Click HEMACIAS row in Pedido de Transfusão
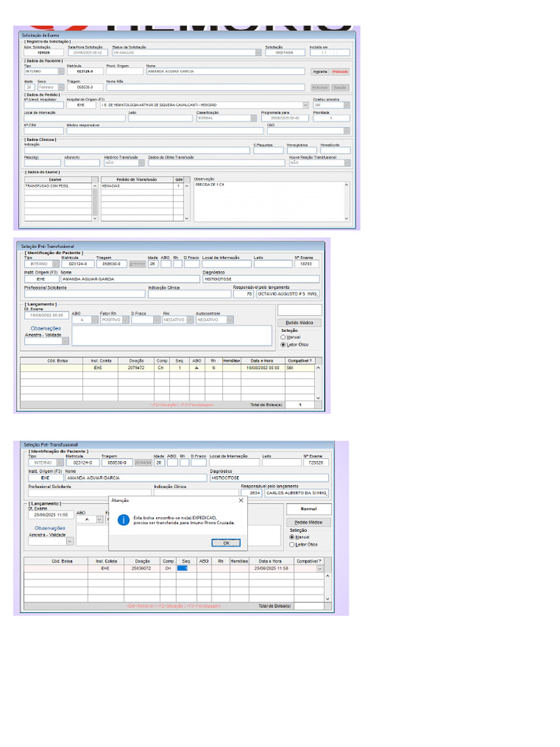Screen dimensions: 560x747 tap(137, 186)
